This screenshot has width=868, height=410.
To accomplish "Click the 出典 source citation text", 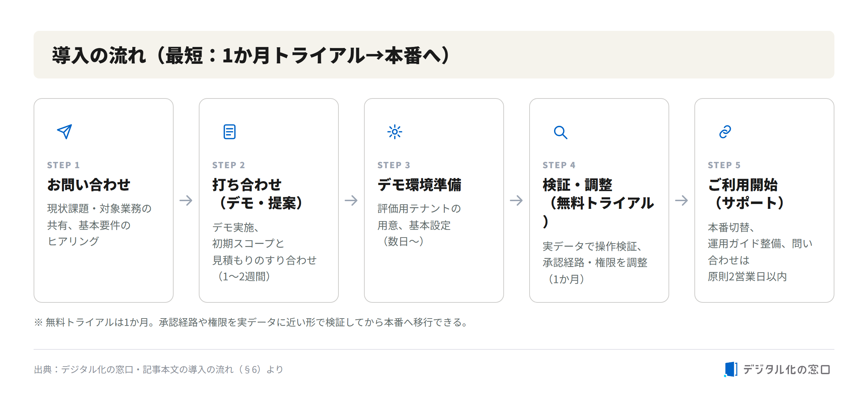I will point(159,369).
